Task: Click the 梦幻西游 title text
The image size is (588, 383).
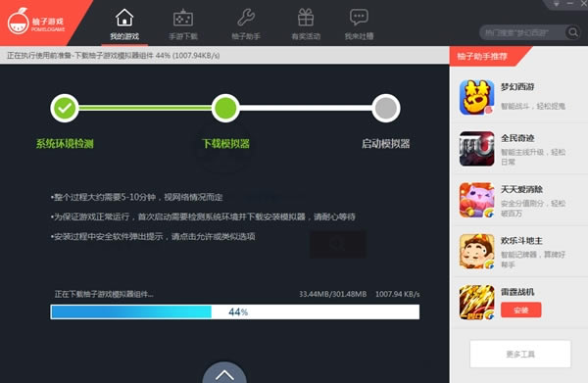Action: pos(517,87)
